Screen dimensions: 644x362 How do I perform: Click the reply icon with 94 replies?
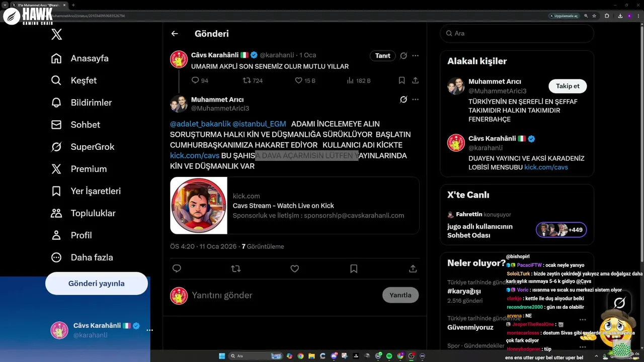200,80
